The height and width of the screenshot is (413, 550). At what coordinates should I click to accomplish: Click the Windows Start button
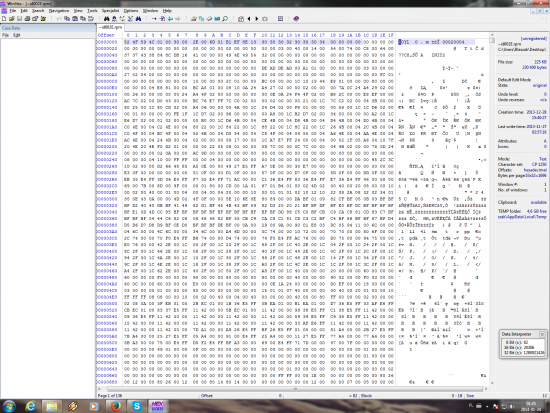9,406
